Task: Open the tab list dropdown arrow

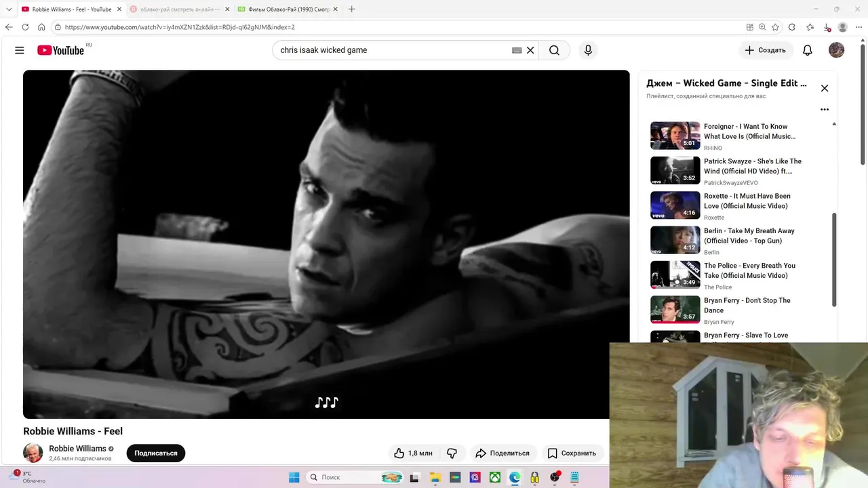Action: pyautogui.click(x=9, y=9)
